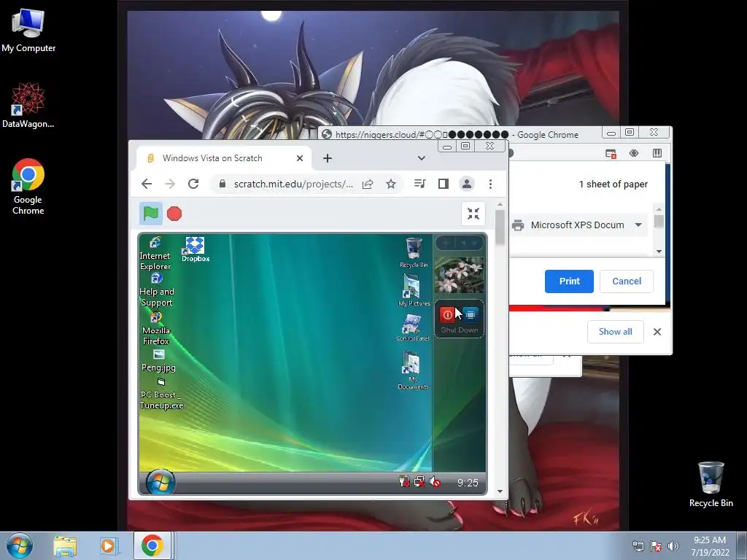747x560 pixels.
Task: Click the red Shut Down power button gadget
Action: pyautogui.click(x=447, y=315)
